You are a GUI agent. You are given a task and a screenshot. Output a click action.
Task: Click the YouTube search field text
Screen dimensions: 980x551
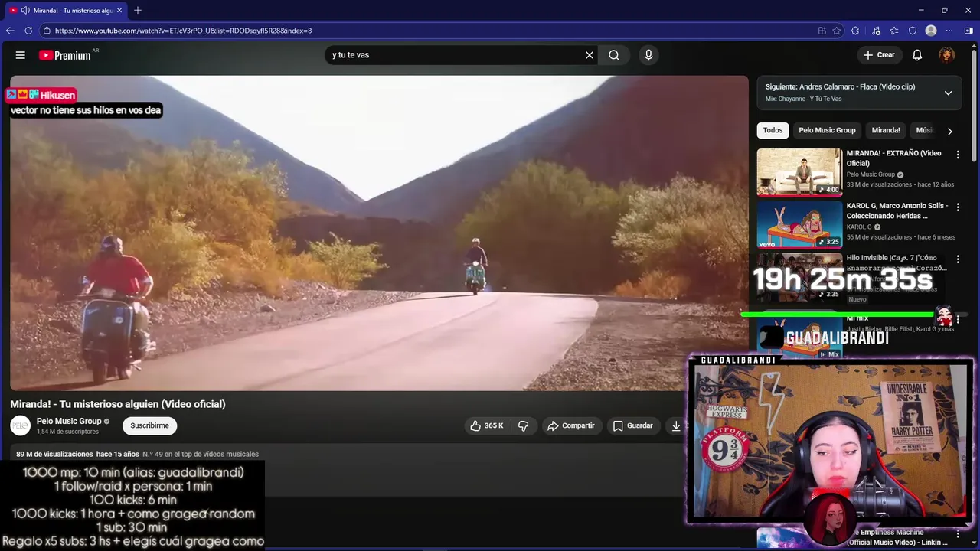click(351, 55)
